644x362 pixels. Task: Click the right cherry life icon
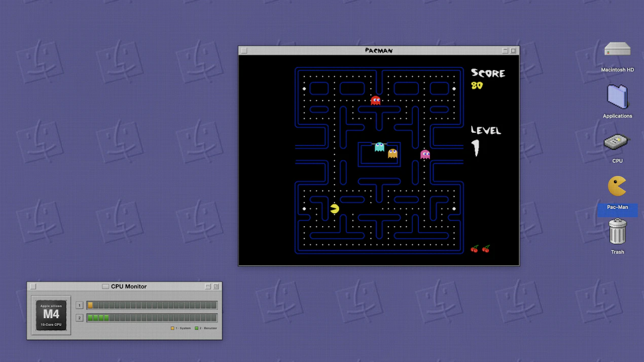click(486, 249)
